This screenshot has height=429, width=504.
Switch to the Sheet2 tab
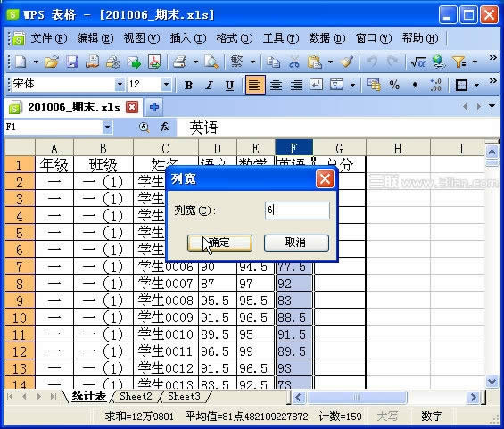[136, 396]
